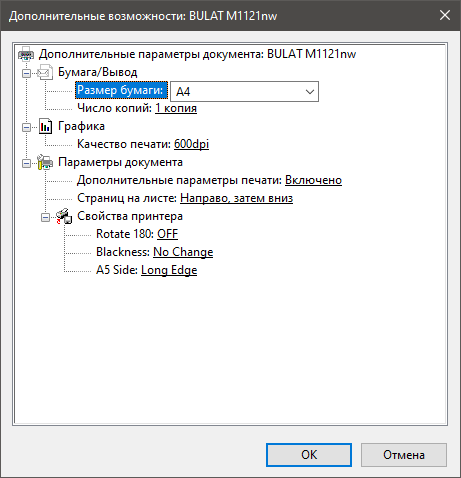Confirm settings with the OK button
This screenshot has height=478, width=461.
(309, 455)
